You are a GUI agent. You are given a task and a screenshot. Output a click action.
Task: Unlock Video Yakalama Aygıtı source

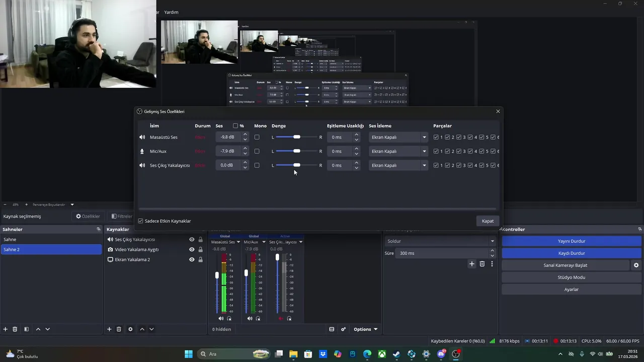tap(200, 249)
